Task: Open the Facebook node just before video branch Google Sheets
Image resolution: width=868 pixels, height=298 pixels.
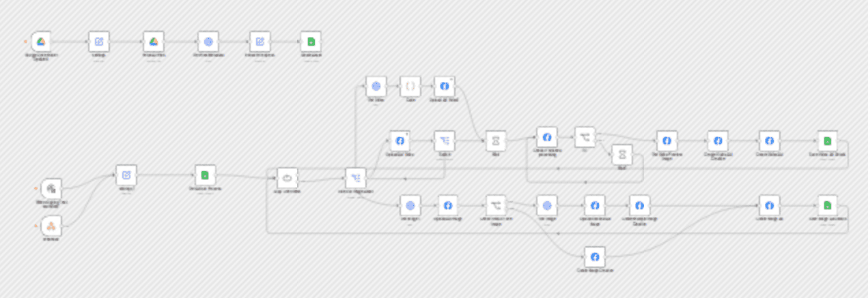Action: point(769,141)
